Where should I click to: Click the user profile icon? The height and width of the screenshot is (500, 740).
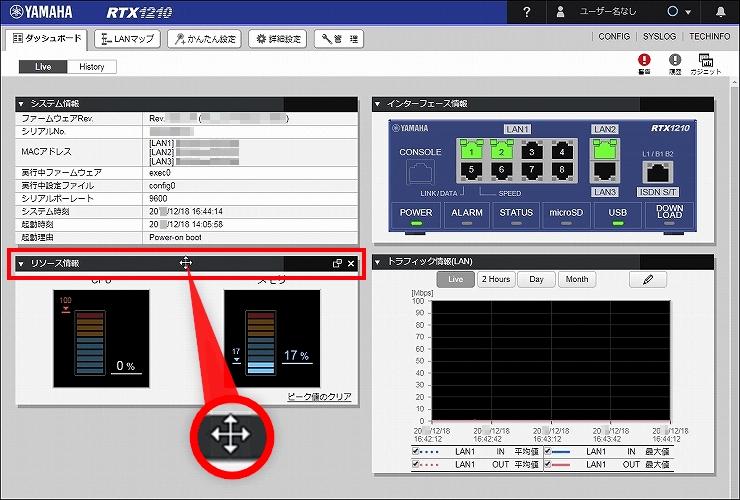pos(560,12)
